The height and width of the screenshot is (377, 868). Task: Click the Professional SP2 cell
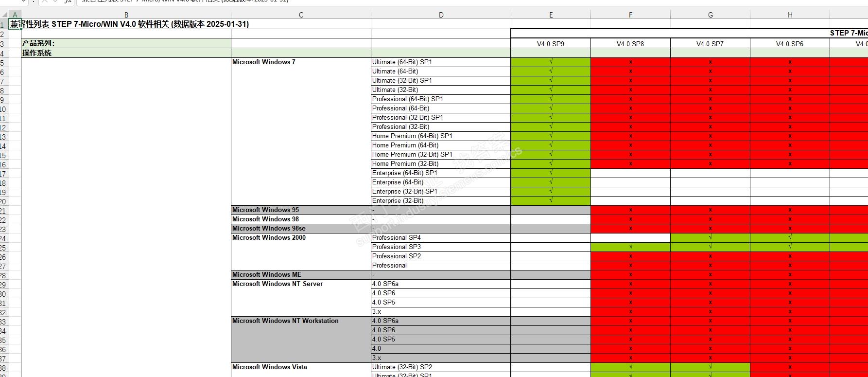pyautogui.click(x=441, y=256)
